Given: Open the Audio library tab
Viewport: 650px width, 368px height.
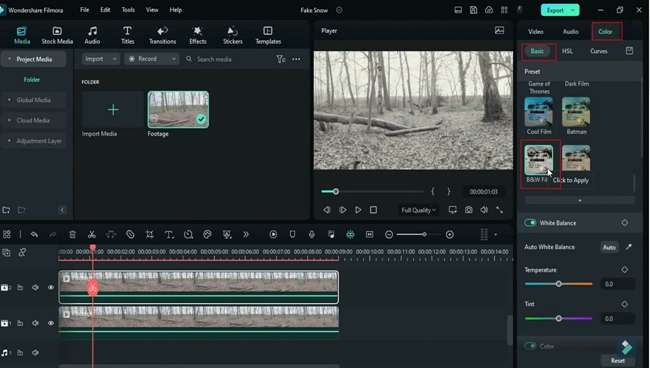Looking at the screenshot, I should [92, 36].
